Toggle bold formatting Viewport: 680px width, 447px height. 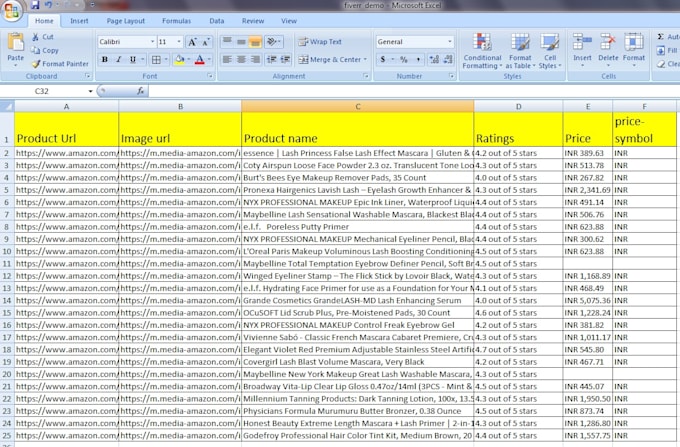(x=105, y=59)
